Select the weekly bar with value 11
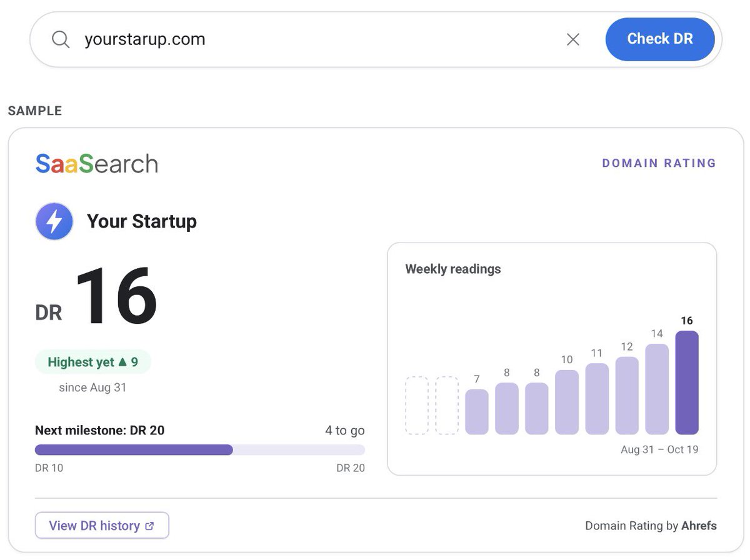Screen dimensions: 750x560 (x=597, y=399)
